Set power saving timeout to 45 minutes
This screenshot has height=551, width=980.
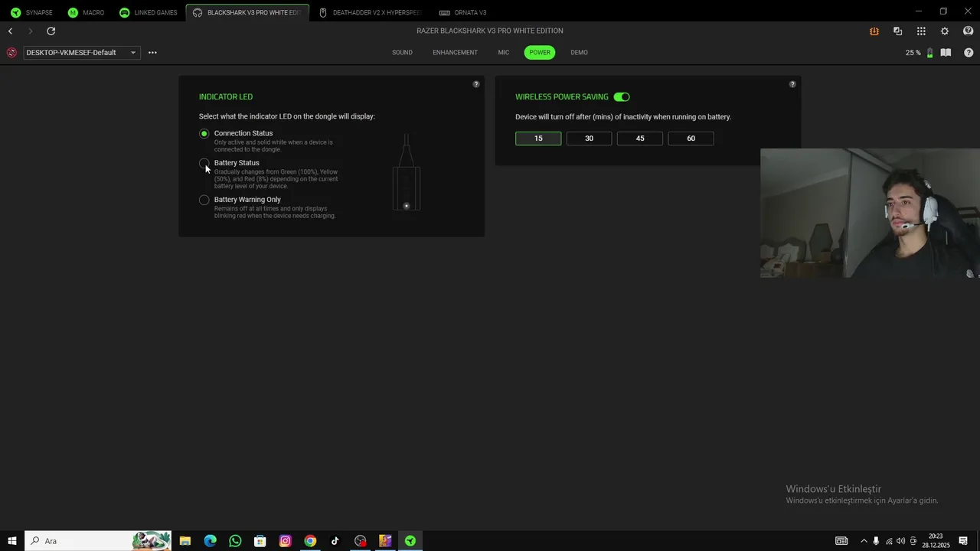pos(640,139)
